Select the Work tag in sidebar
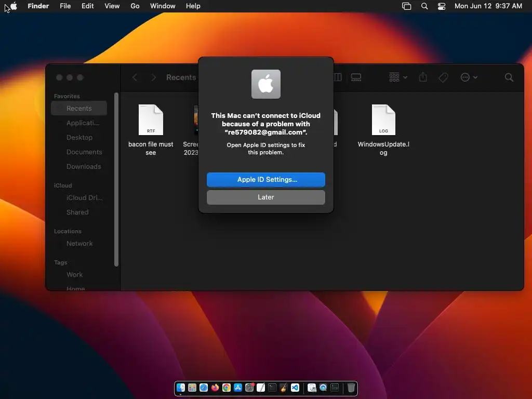This screenshot has height=399, width=532. 79,274
